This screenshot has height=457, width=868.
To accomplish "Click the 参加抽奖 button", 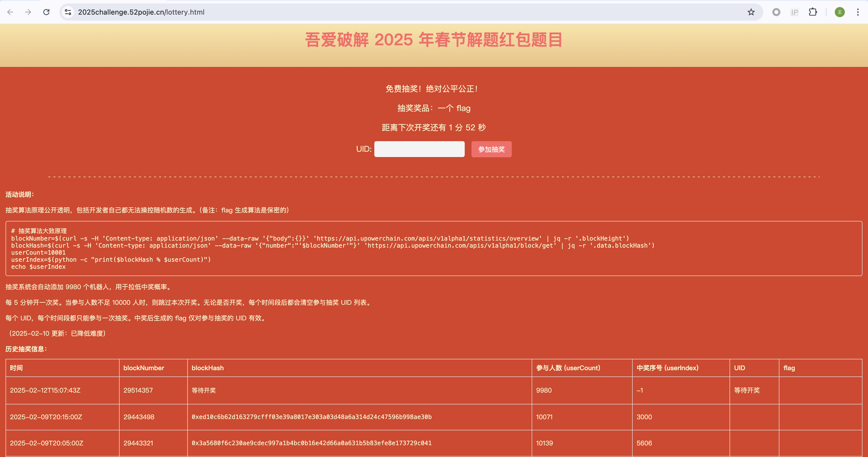I will tap(491, 149).
